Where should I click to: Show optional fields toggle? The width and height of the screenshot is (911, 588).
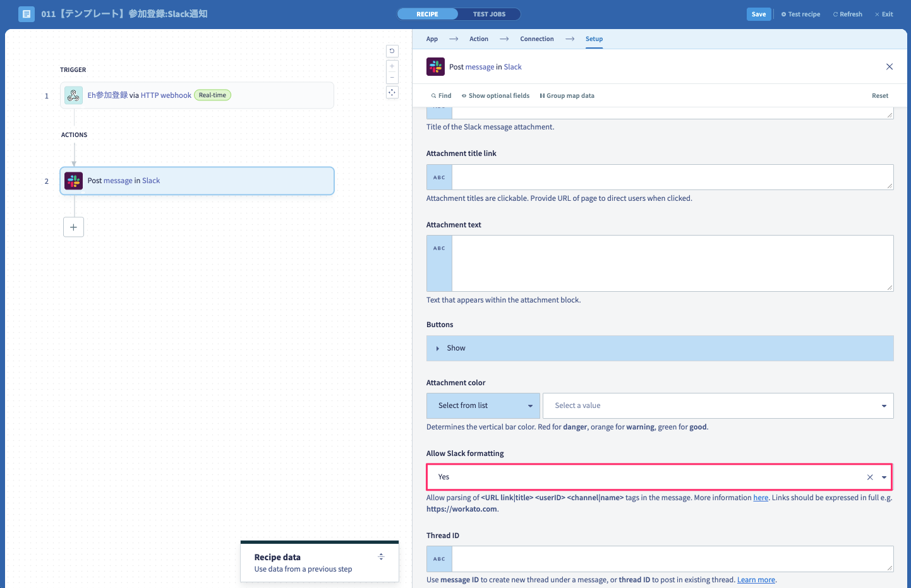coord(495,96)
